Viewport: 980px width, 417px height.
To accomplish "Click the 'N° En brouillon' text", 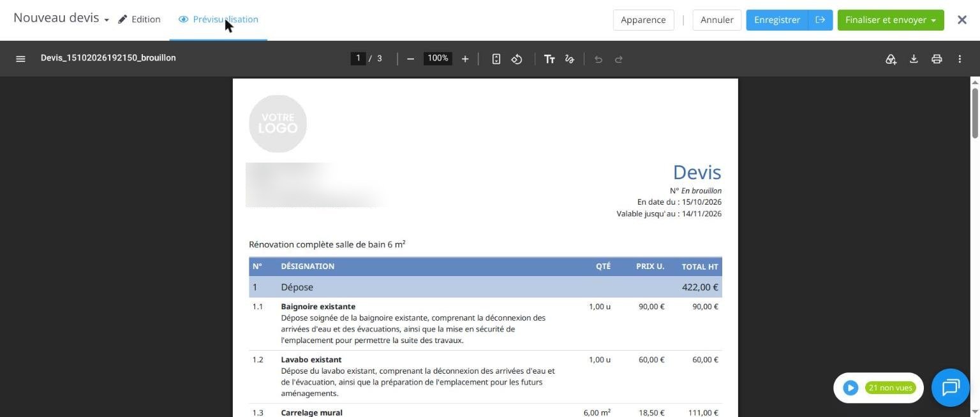I will (x=695, y=191).
